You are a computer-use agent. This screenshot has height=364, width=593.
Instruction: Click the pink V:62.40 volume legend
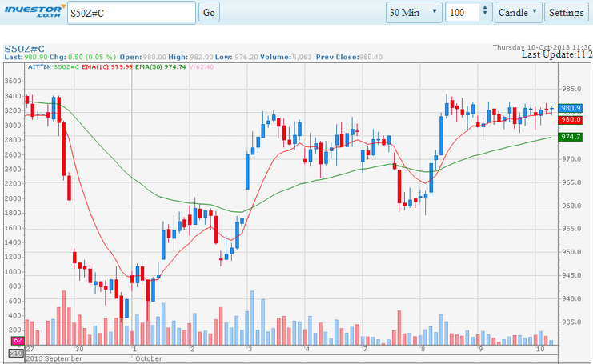tap(202, 67)
